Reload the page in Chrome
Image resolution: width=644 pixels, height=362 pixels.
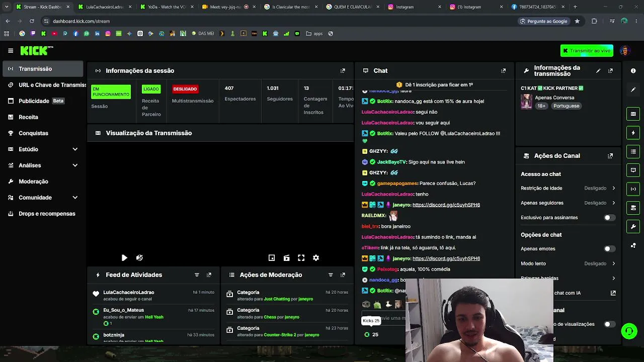[x=32, y=21]
